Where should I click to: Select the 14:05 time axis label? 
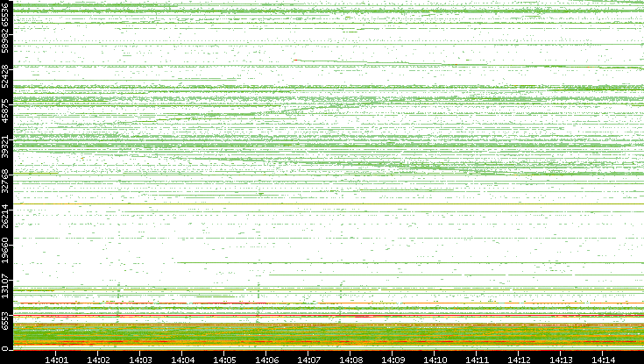coord(224,360)
